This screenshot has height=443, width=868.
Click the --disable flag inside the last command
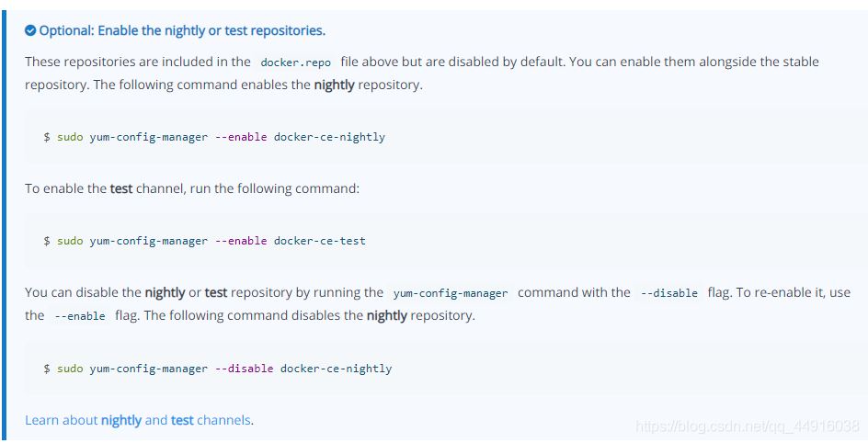(244, 369)
